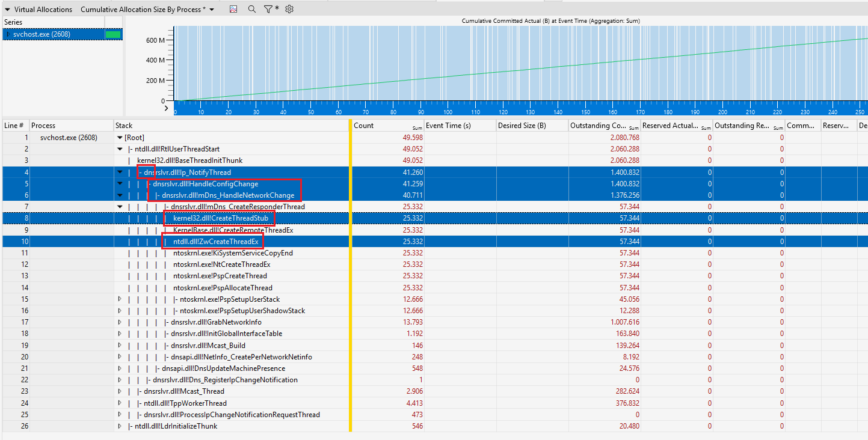The image size is (868, 440).
Task: Click the Outstanding Re... column header
Action: [x=749, y=126]
